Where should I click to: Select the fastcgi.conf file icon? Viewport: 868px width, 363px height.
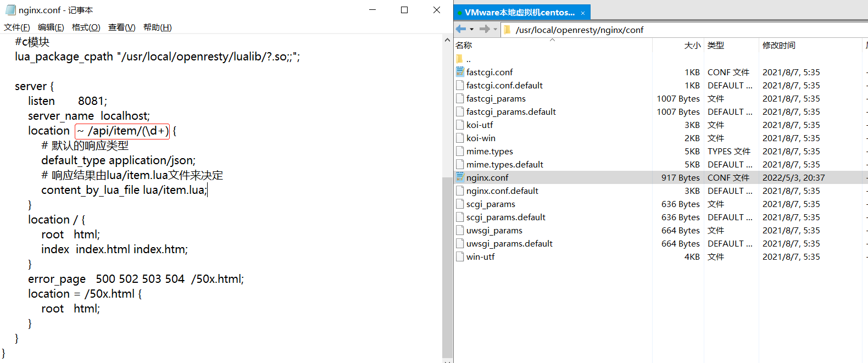click(460, 72)
